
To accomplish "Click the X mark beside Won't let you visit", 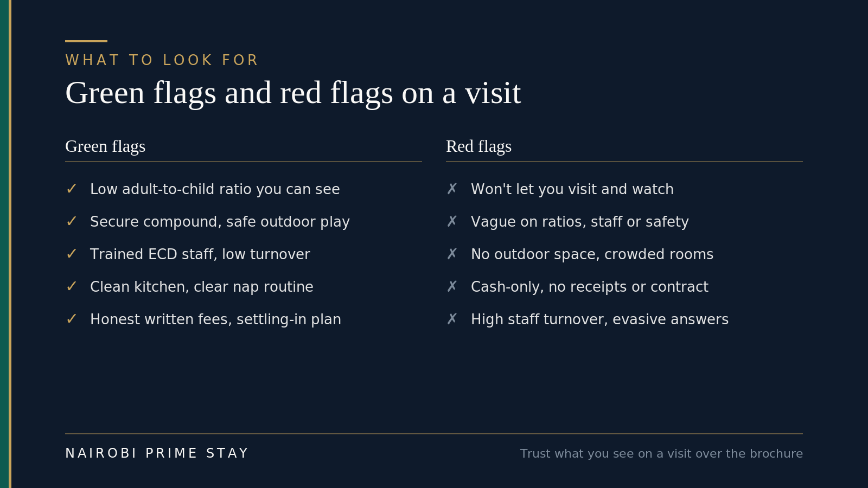I will point(452,189).
